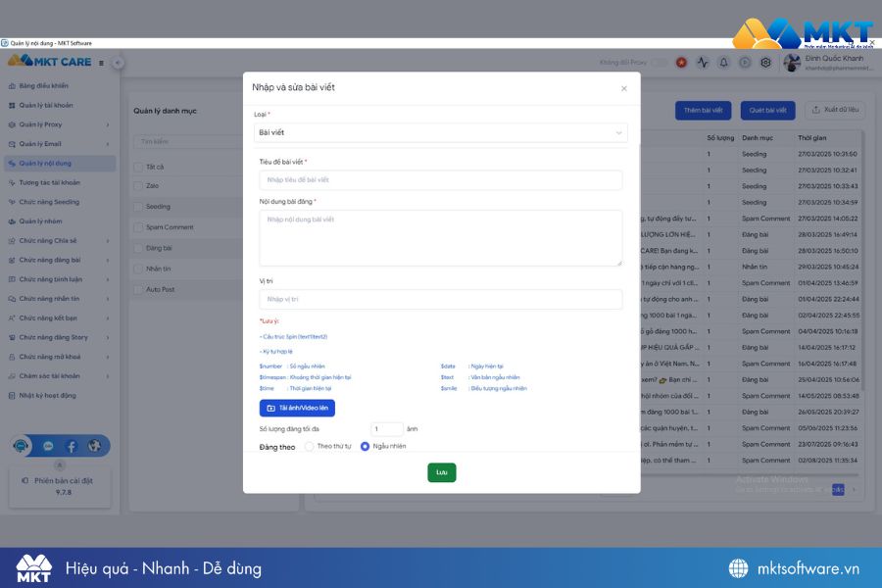The width and height of the screenshot is (882, 588).
Task: Click the Xuất dữ liệu export button
Action: coord(835,110)
